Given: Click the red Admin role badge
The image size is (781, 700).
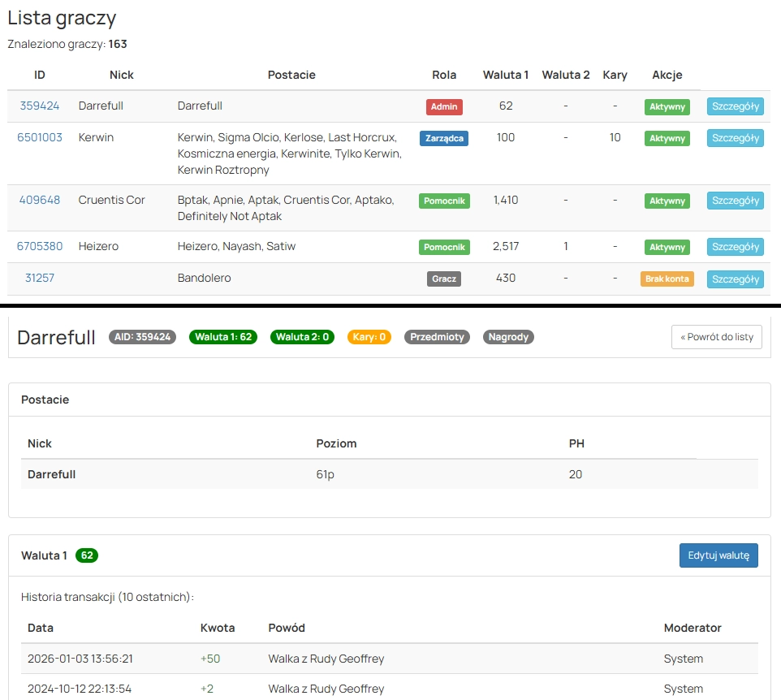Looking at the screenshot, I should click(x=444, y=106).
